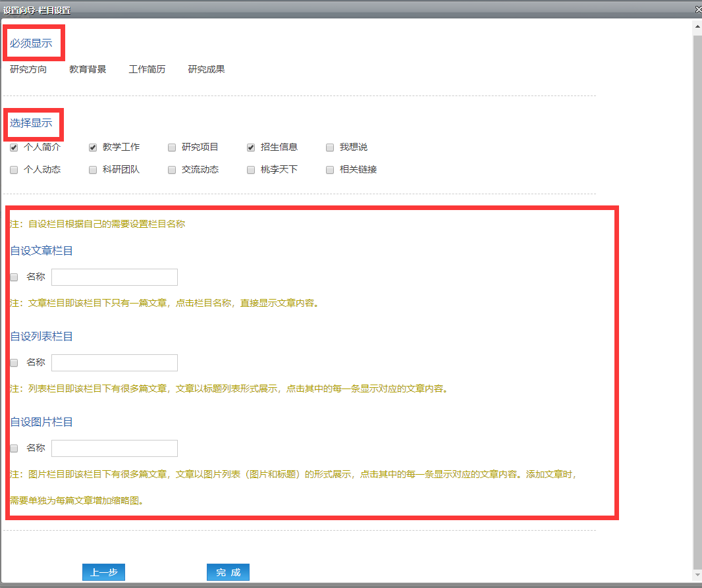The width and height of the screenshot is (702, 588).
Task: Tick the 交流动态 checkbox
Action: (x=172, y=170)
